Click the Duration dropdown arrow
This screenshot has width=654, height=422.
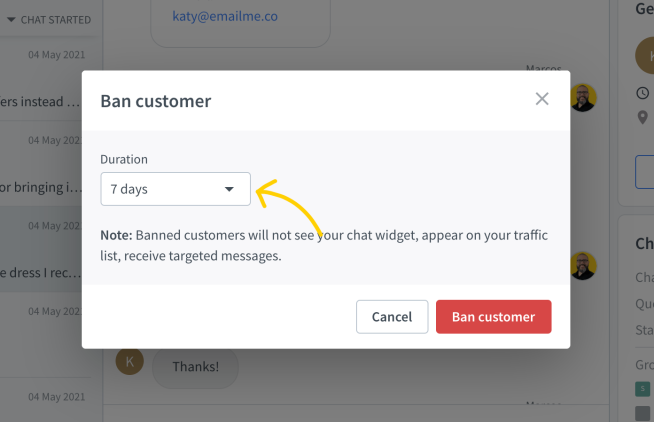229,189
